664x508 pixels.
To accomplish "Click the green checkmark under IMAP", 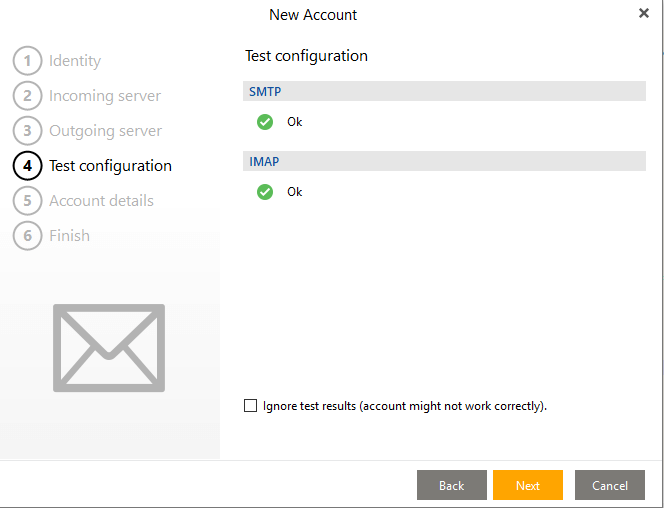I will 265,192.
